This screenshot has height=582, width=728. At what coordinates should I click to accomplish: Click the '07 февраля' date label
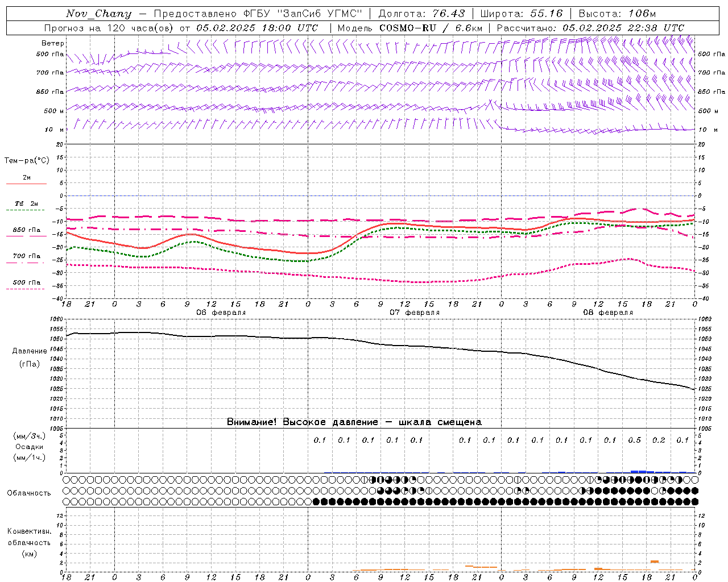[415, 313]
